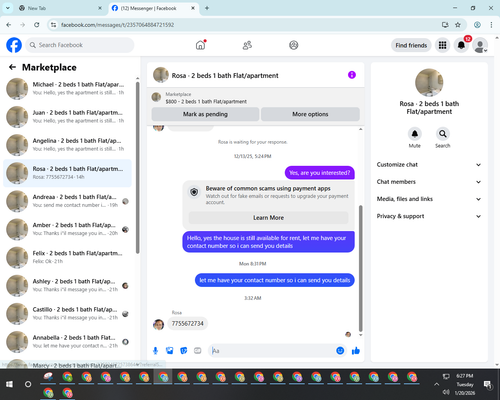Open the Home feed icon
Screen dimensions: 500x400
[201, 45]
